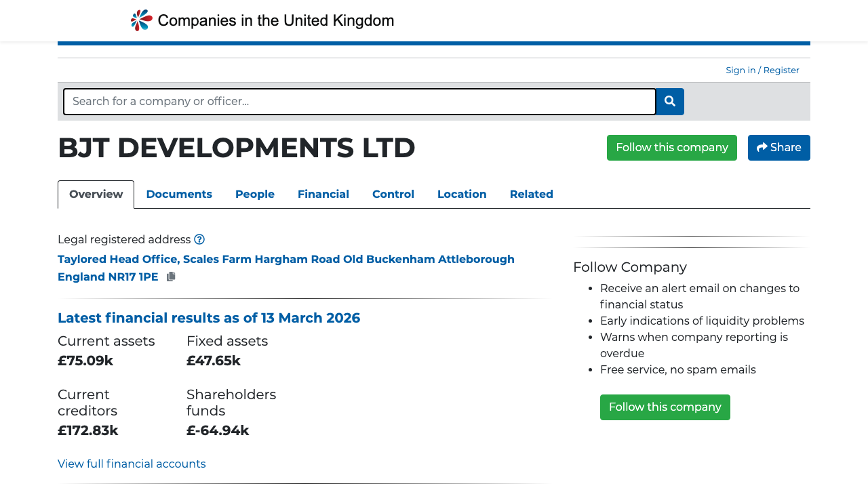Click inside the company search field
868x488 pixels.
[359, 101]
